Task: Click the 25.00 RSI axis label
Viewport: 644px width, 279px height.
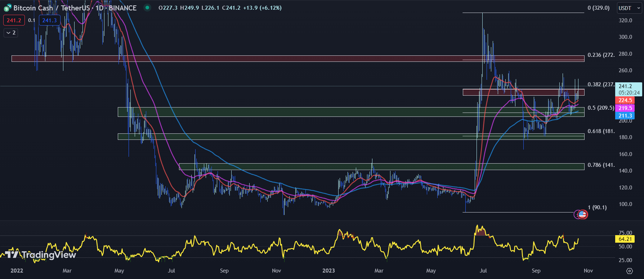Action: click(x=625, y=260)
